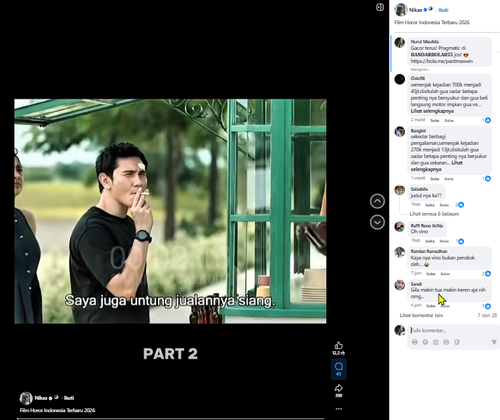Open Ramlan Ramadhan's avatar

[400, 252]
